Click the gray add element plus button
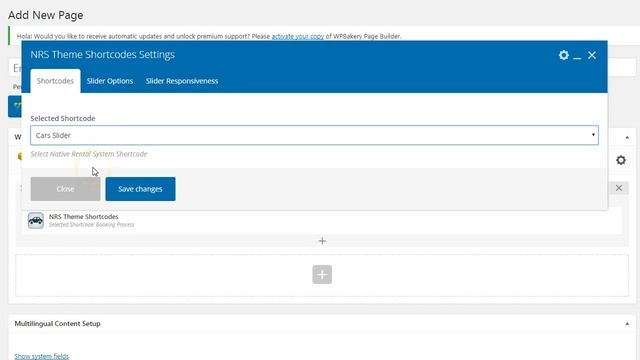 pos(322,274)
